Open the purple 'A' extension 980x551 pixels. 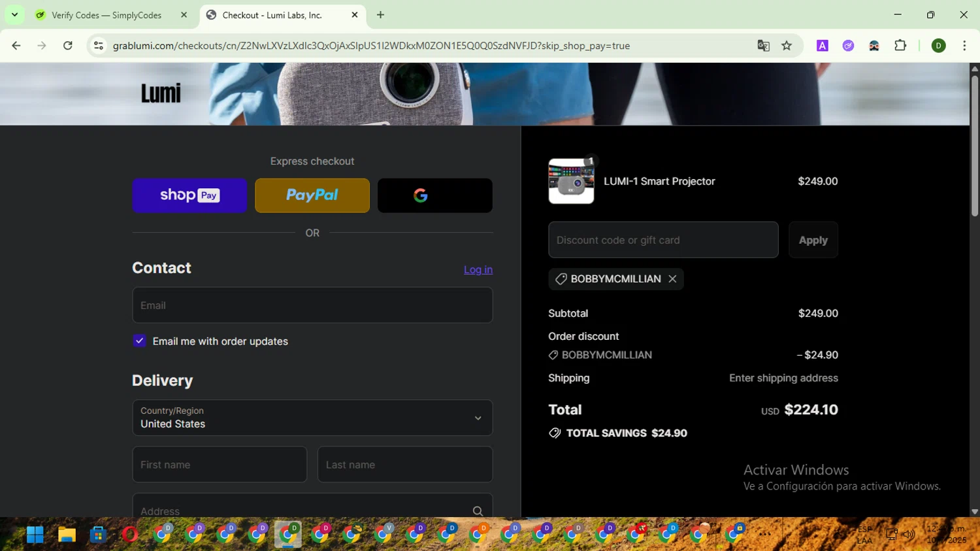pos(823,46)
